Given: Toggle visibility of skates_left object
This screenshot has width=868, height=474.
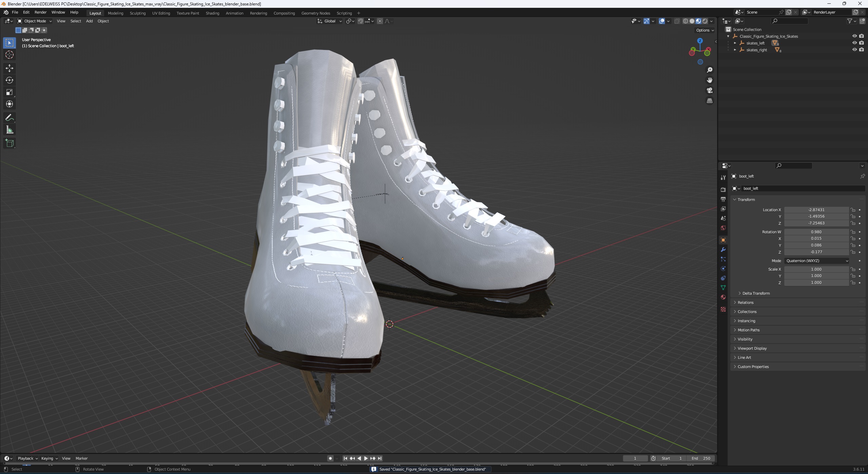Looking at the screenshot, I should [854, 43].
